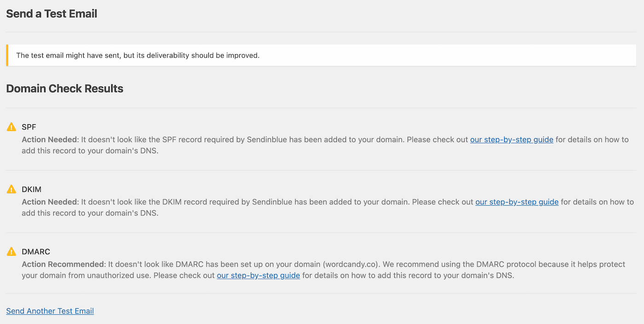This screenshot has height=324, width=644.
Task: Click the caution symbol above the DKIM text
Action: (11, 188)
